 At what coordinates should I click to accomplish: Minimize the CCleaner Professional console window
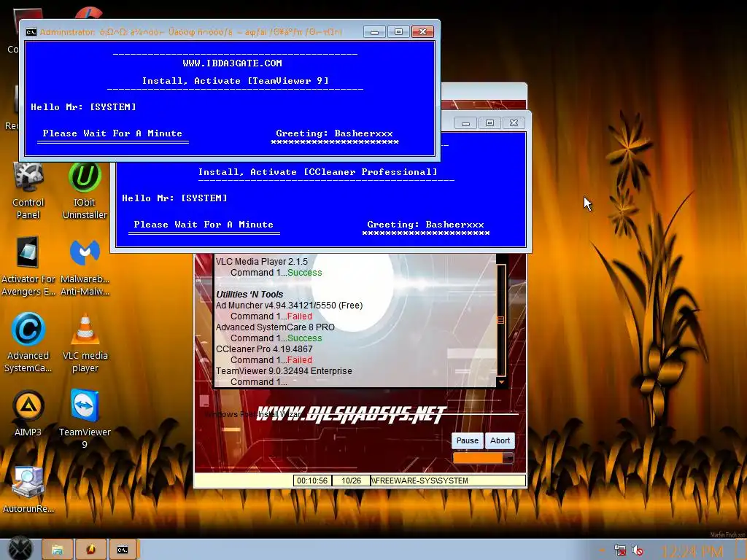(465, 123)
